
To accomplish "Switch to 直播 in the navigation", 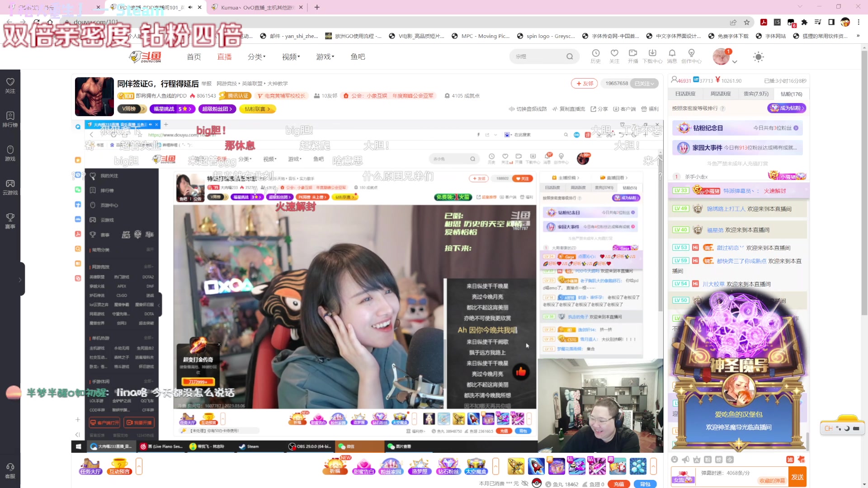I will click(x=224, y=56).
